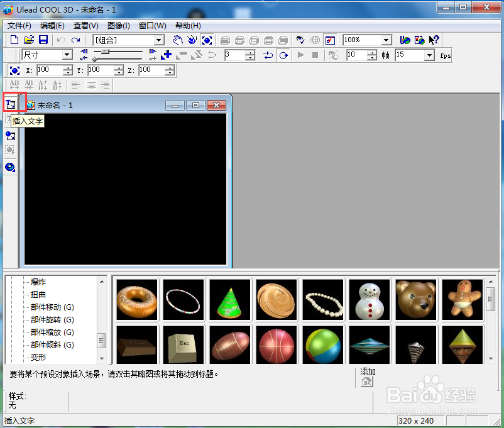Click the Insert Graphics tool in left sidebar

click(x=10, y=136)
